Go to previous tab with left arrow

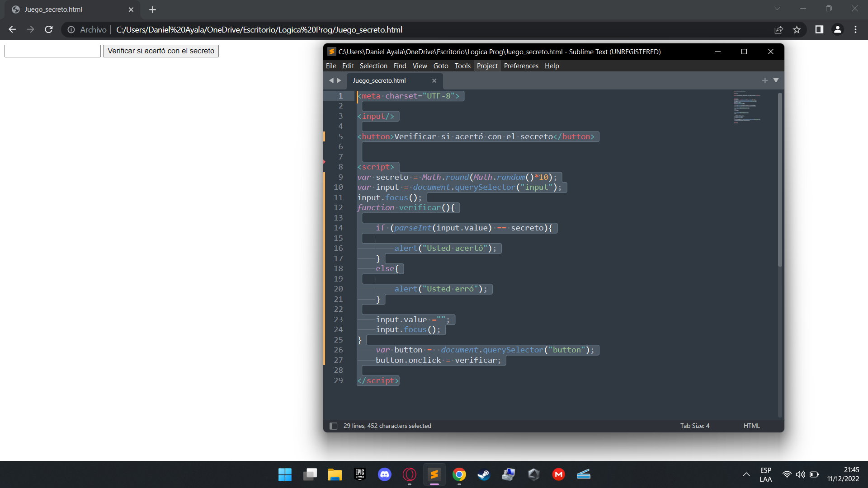coord(331,80)
